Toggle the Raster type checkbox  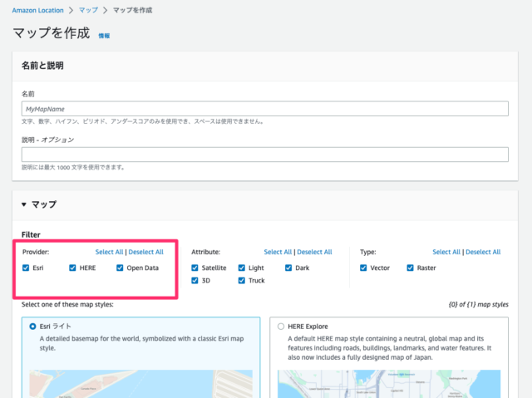410,268
